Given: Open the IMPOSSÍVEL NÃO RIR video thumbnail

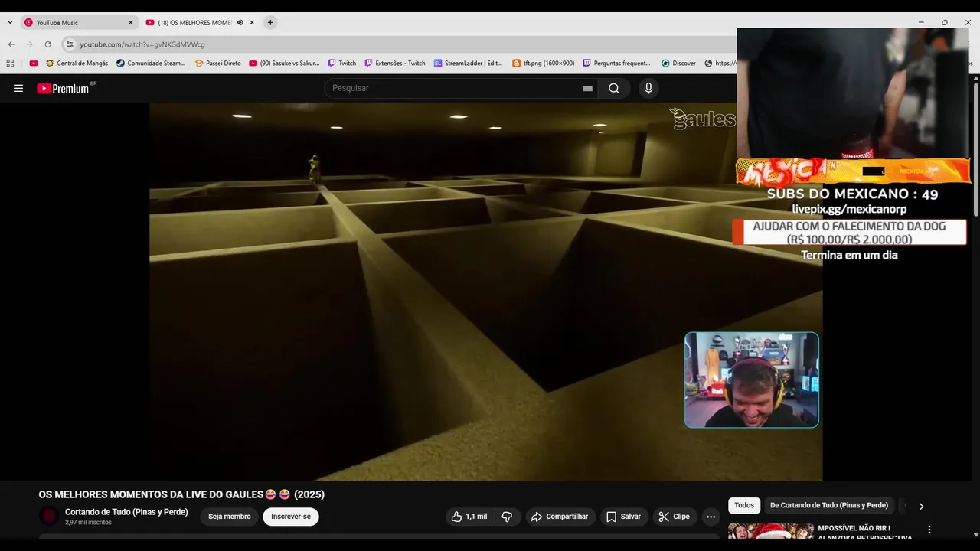Looking at the screenshot, I should pyautogui.click(x=771, y=531).
